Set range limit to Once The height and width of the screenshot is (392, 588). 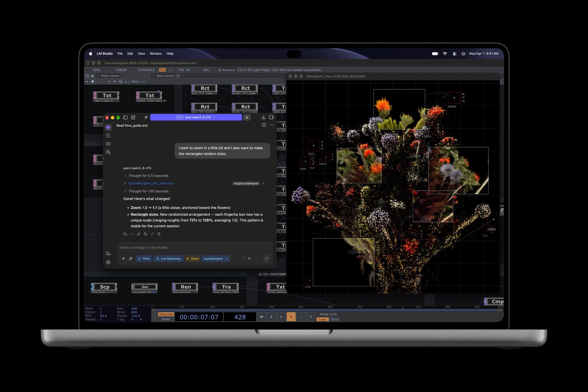(334, 319)
